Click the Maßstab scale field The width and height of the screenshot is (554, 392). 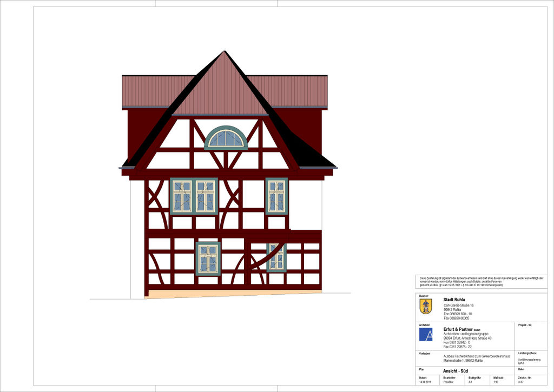(498, 380)
